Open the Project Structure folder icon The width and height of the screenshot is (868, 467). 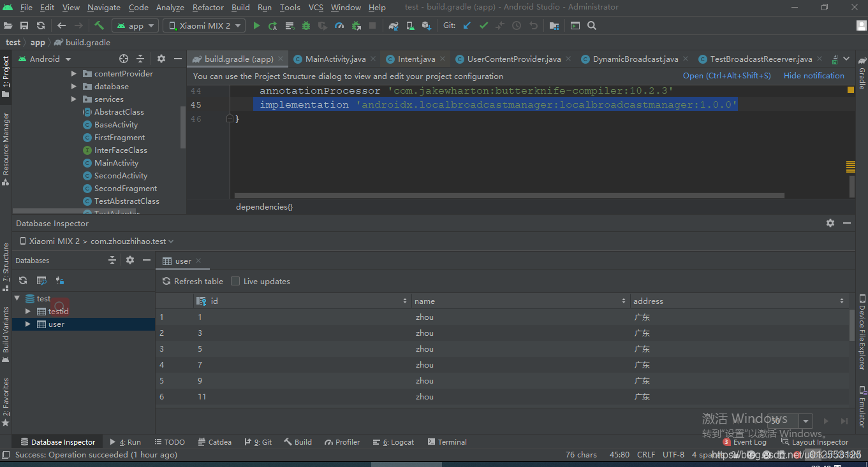click(554, 25)
